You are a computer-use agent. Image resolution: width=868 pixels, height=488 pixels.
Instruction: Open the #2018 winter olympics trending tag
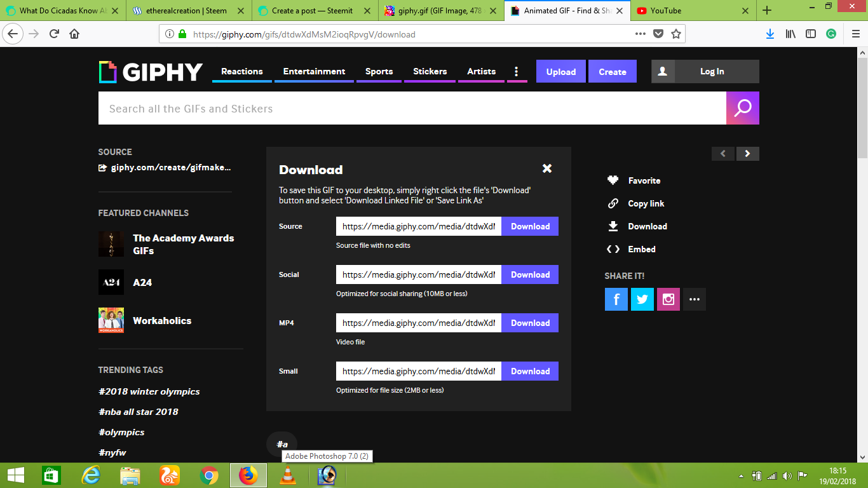[149, 391]
